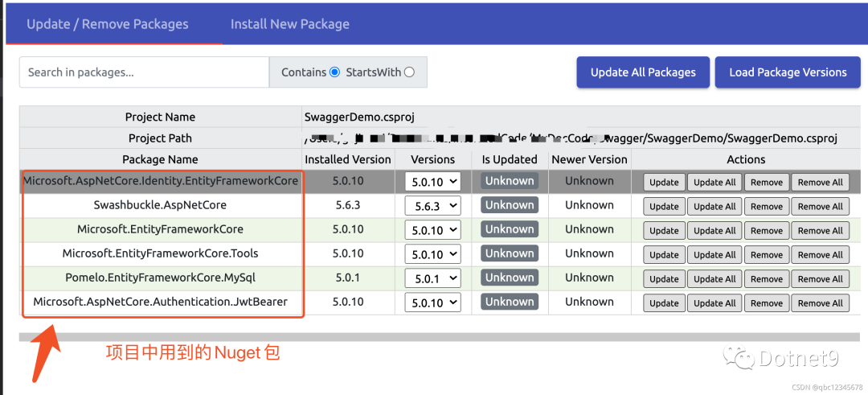Click Update for Identity.EntityFrameworkCore package
The image size is (868, 395).
(x=665, y=183)
